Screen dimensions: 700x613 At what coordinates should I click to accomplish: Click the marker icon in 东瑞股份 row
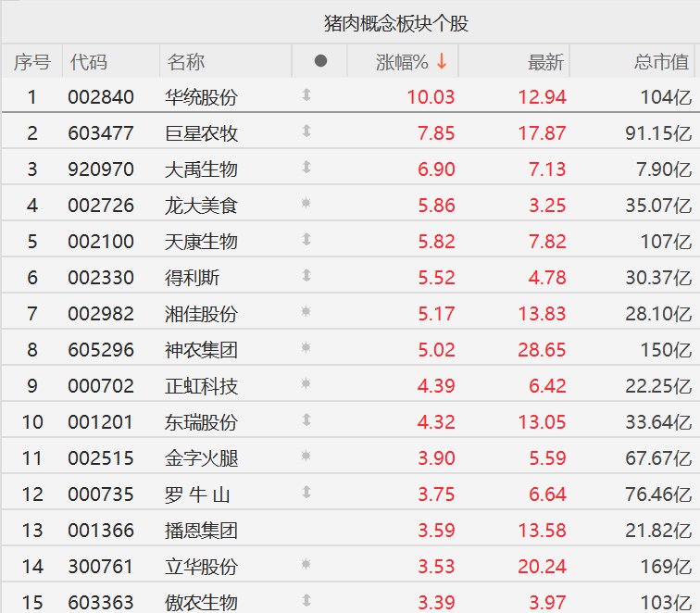(x=306, y=420)
